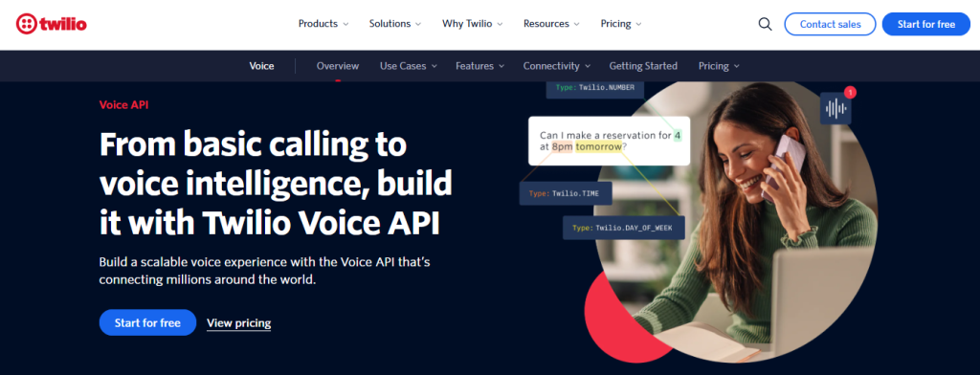
Task: Click the main hero headline
Action: (x=276, y=185)
